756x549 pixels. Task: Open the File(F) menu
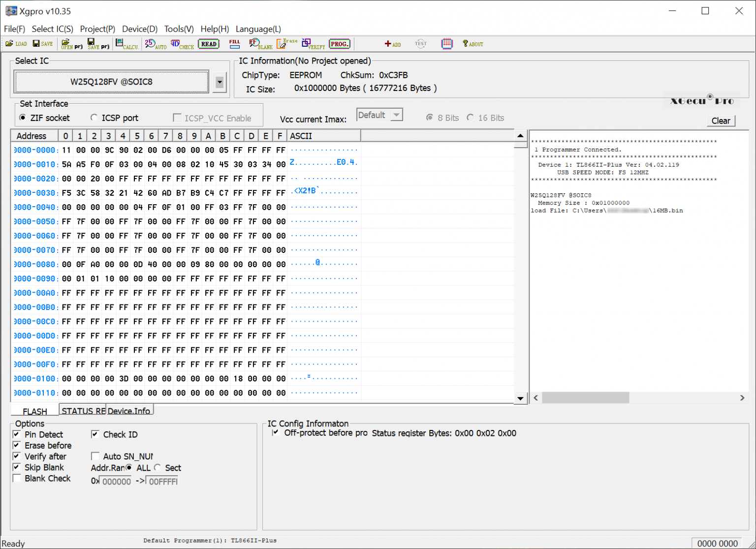[14, 29]
